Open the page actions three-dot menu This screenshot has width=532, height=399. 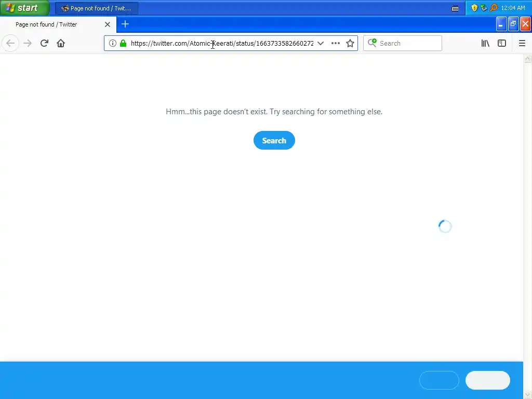pos(335,43)
